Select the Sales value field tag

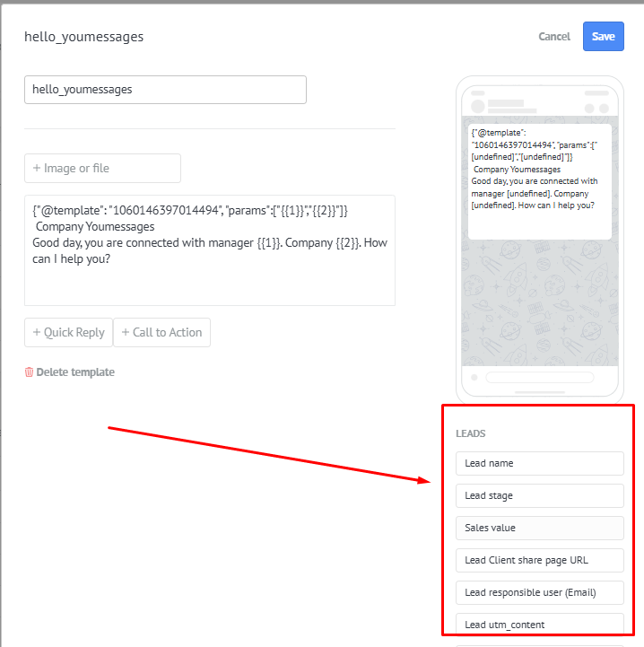click(x=540, y=528)
